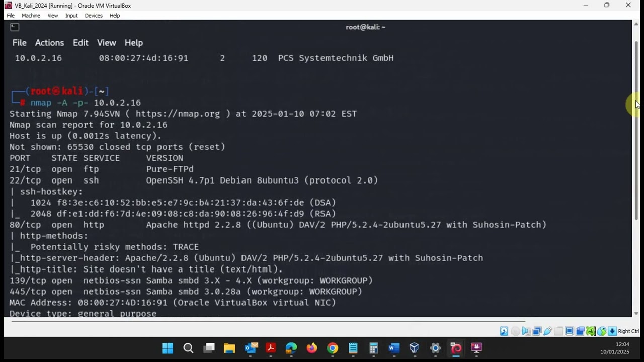Screen dimensions: 644x362
Task: Click the 'Nmap scan report for 10.0.2.16' line
Action: tap(88, 125)
